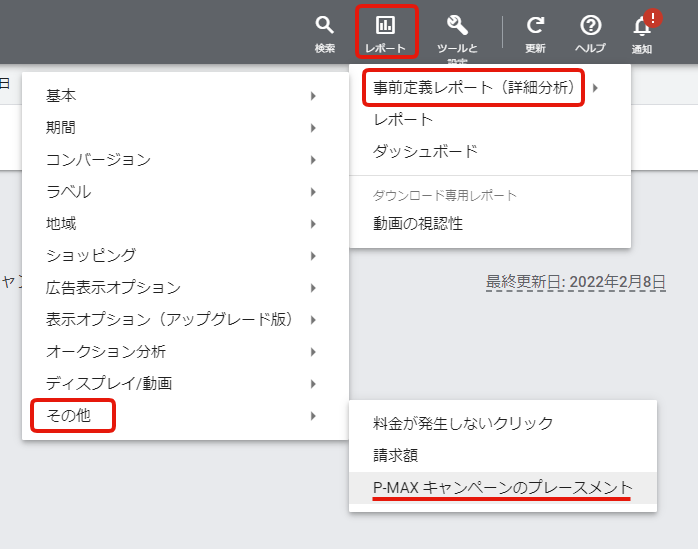Open the Reports (レポート) icon
The width and height of the screenshot is (698, 549).
coord(385,26)
